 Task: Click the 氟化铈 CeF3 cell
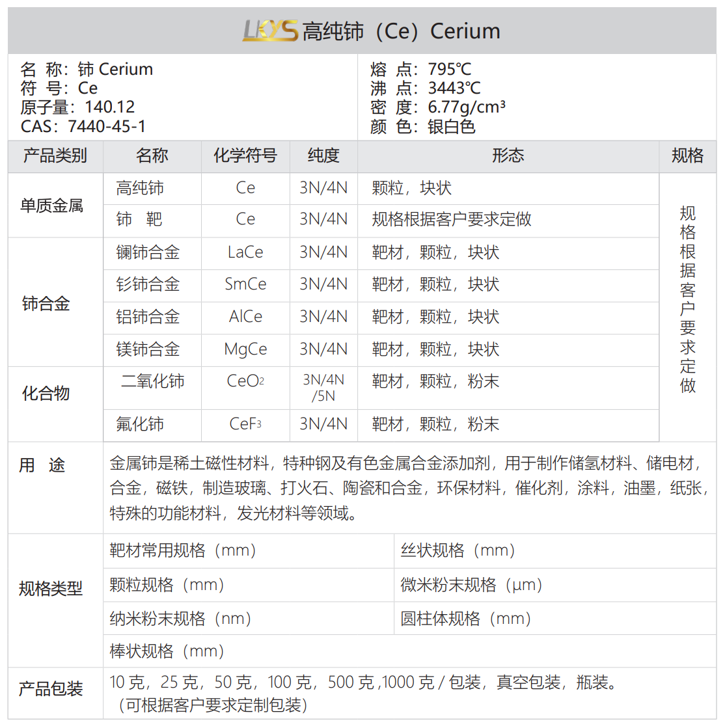[x=245, y=425]
